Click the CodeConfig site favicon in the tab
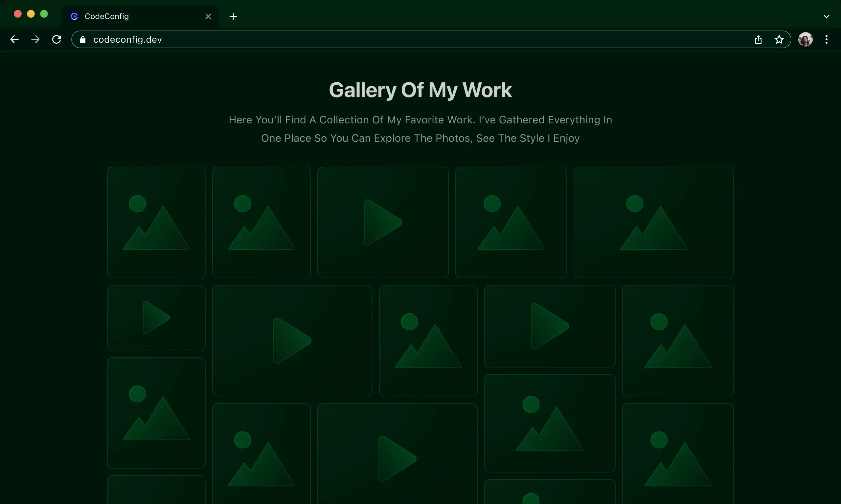This screenshot has width=841, height=504. (x=74, y=16)
